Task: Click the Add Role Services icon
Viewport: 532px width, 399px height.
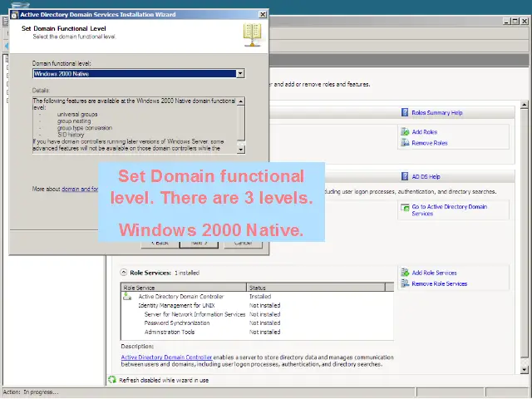Action: [x=405, y=273]
